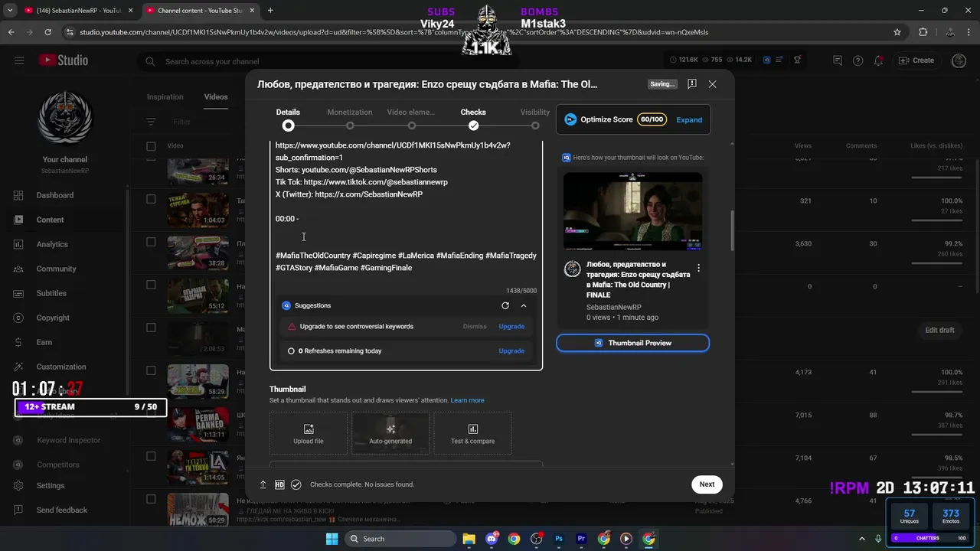Open the account avatar menu
The image size is (980, 551).
pos(959,60)
